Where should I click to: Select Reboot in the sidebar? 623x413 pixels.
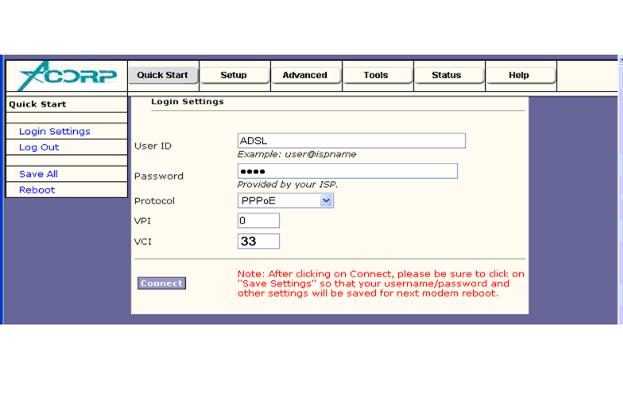point(37,190)
